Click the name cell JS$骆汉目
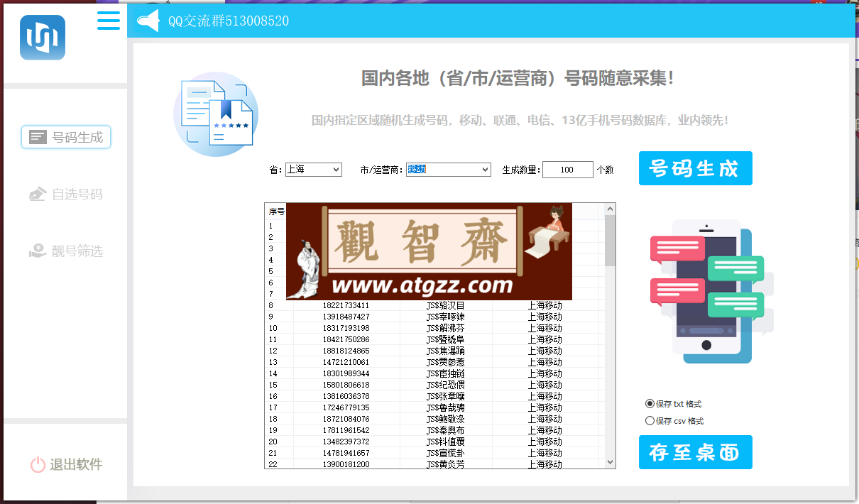Viewport: 859px width, 504px height. pyautogui.click(x=445, y=305)
